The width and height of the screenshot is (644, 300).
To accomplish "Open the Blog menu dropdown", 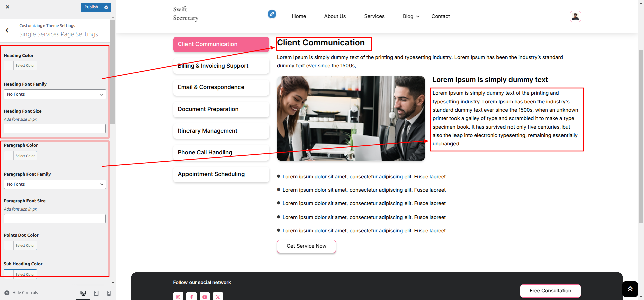I will click(411, 16).
